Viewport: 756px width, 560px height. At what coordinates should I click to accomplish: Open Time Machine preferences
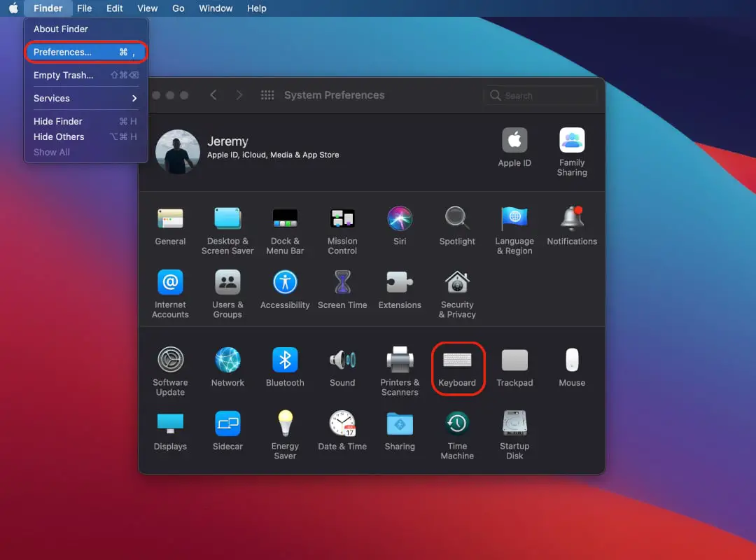pos(457,435)
